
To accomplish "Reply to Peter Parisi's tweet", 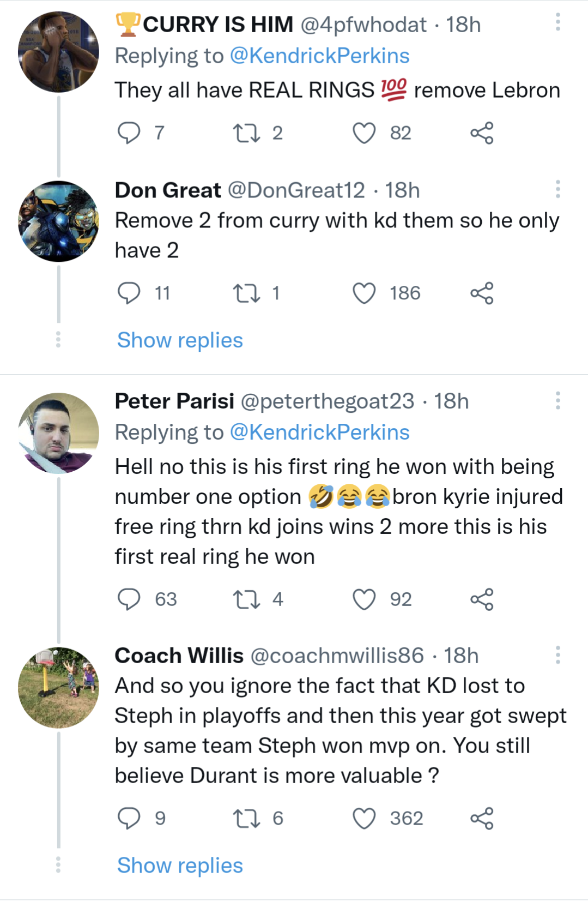I will (129, 599).
